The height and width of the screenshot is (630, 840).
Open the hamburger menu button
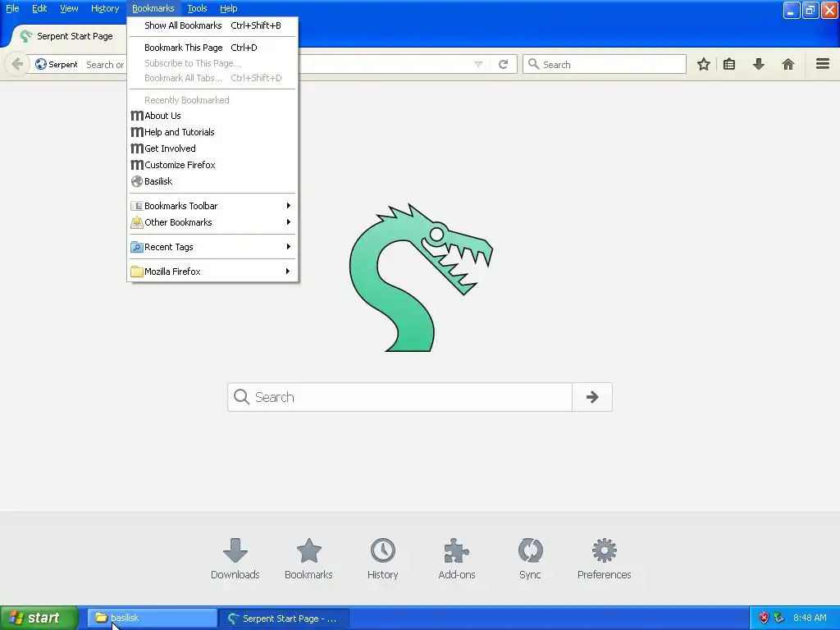point(823,64)
